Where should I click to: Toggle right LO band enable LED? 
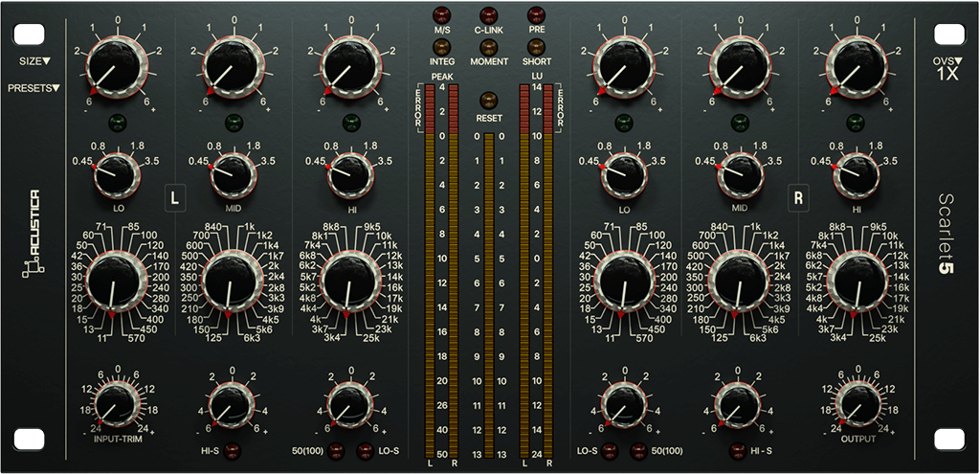[623, 122]
